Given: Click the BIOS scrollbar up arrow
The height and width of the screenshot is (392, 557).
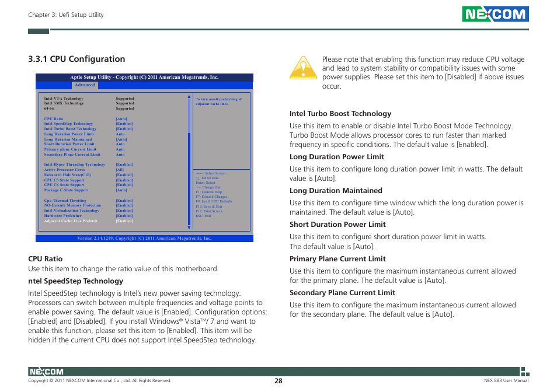Looking at the screenshot, I should tap(189, 97).
